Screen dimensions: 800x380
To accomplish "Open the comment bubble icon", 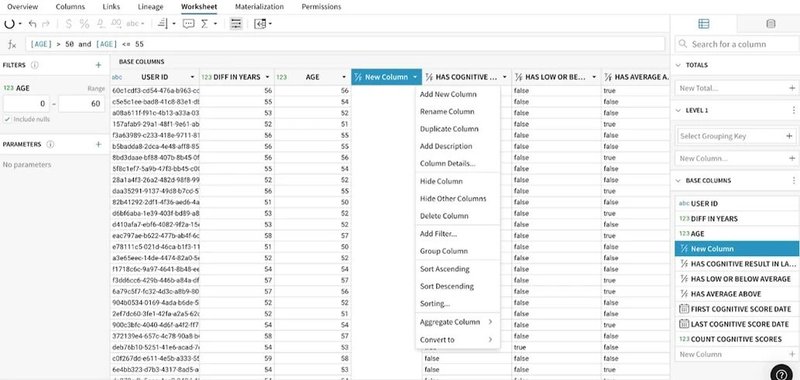I will 189,23.
